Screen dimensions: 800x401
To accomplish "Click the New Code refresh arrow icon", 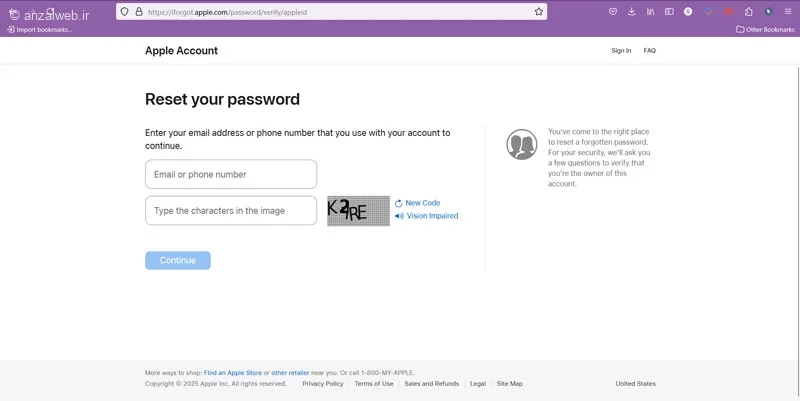I will point(398,204).
